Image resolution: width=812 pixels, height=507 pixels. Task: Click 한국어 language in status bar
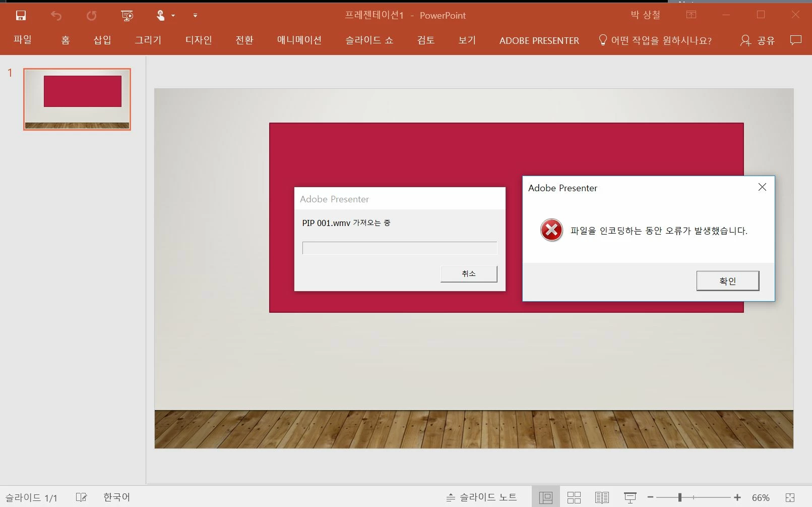click(117, 497)
